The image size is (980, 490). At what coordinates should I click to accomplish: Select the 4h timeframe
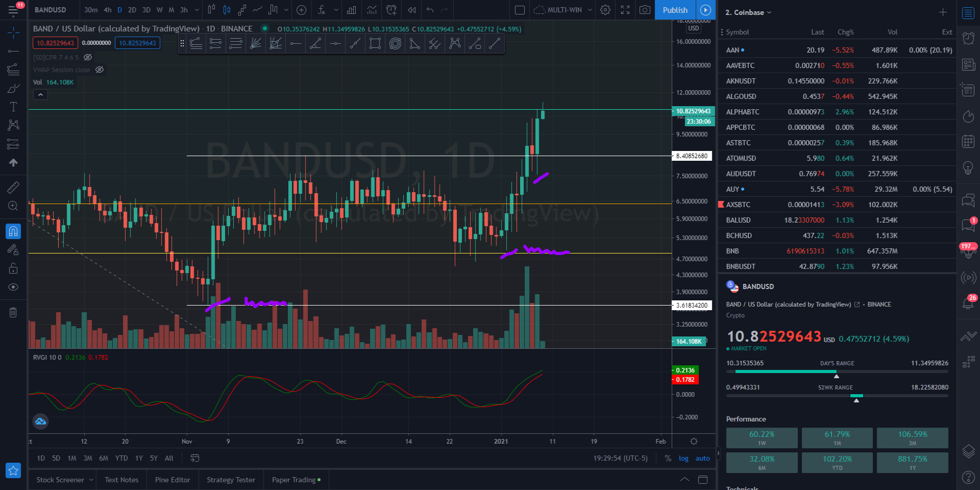coord(108,10)
